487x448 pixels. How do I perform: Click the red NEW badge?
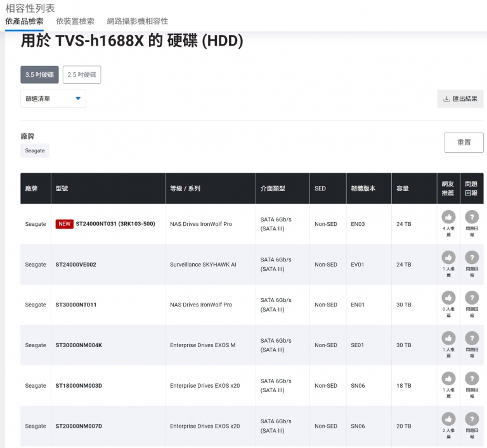(64, 224)
